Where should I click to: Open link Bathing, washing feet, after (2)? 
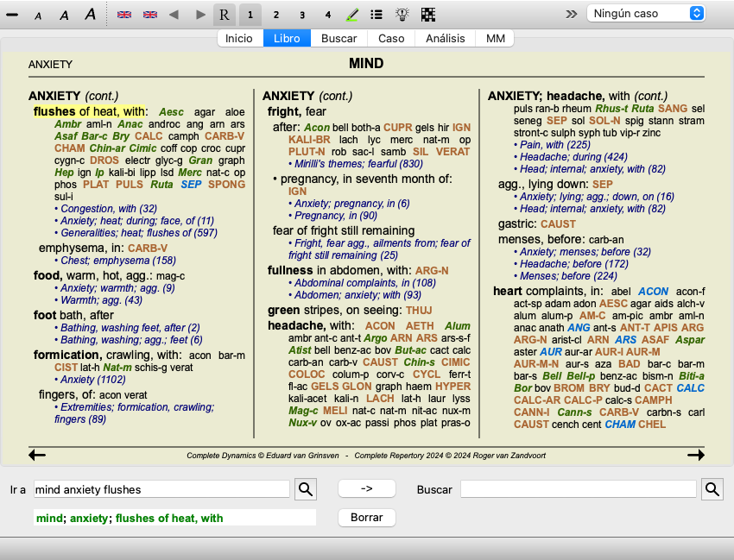click(x=130, y=328)
